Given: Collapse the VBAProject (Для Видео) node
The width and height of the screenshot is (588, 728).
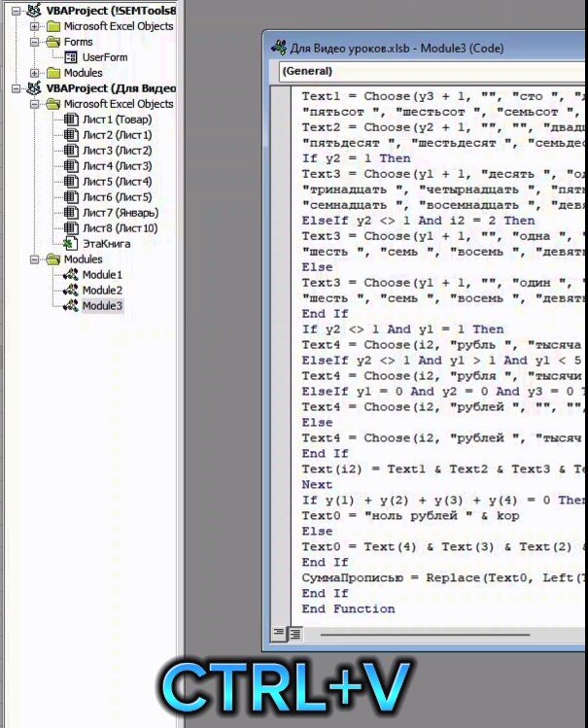Looking at the screenshot, I should [x=17, y=88].
